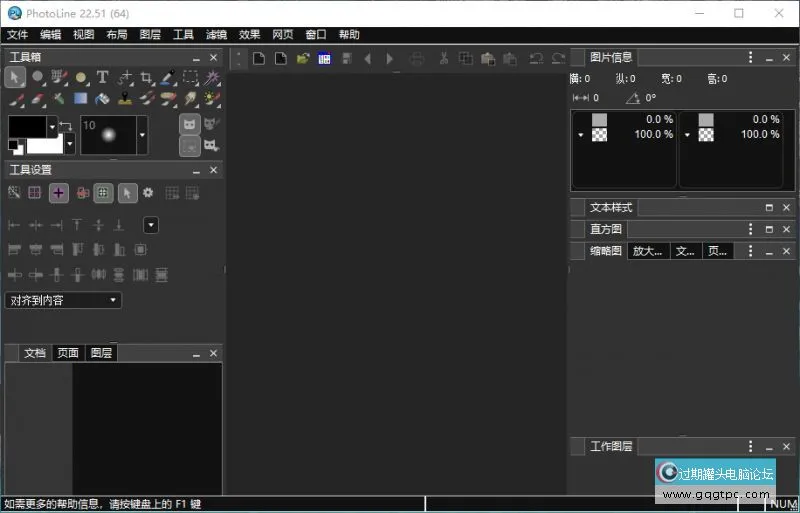800x513 pixels.
Task: Click the swap foreground and background colors icon
Action: [66, 125]
